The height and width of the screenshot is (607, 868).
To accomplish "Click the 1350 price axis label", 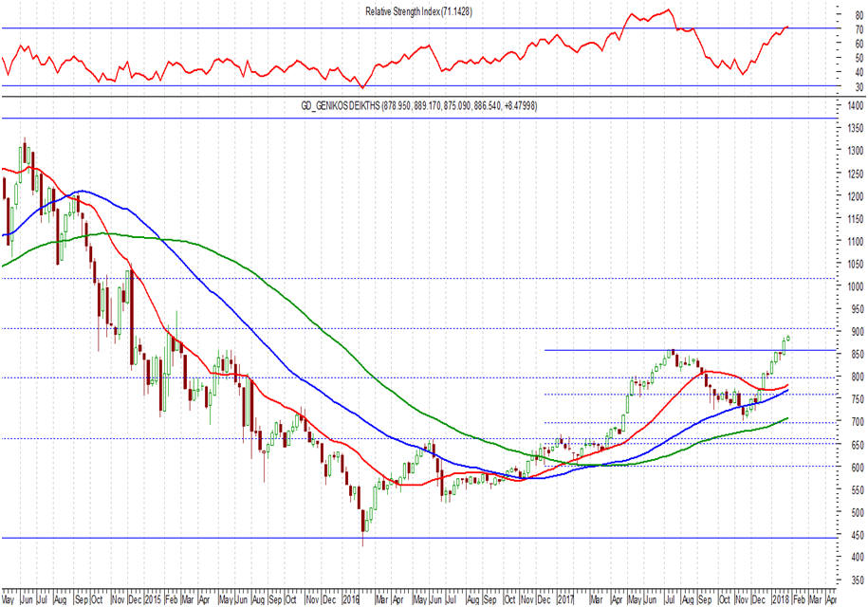I will pos(856,128).
